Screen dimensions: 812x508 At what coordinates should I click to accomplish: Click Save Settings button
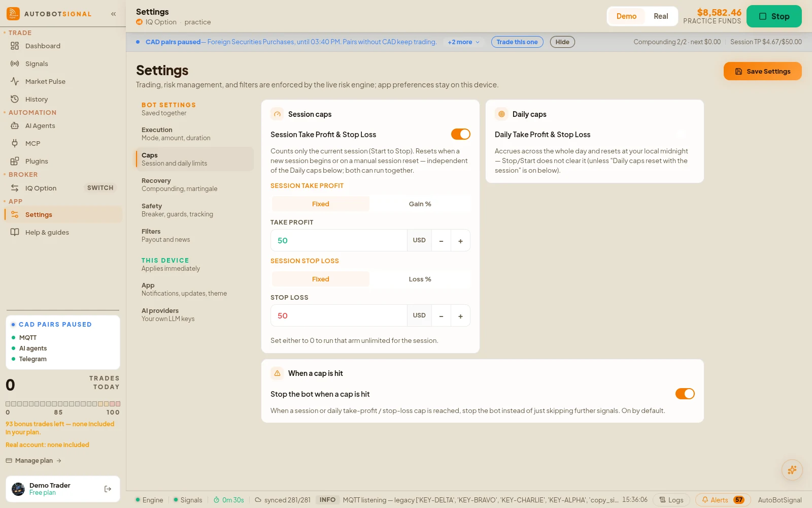point(762,71)
